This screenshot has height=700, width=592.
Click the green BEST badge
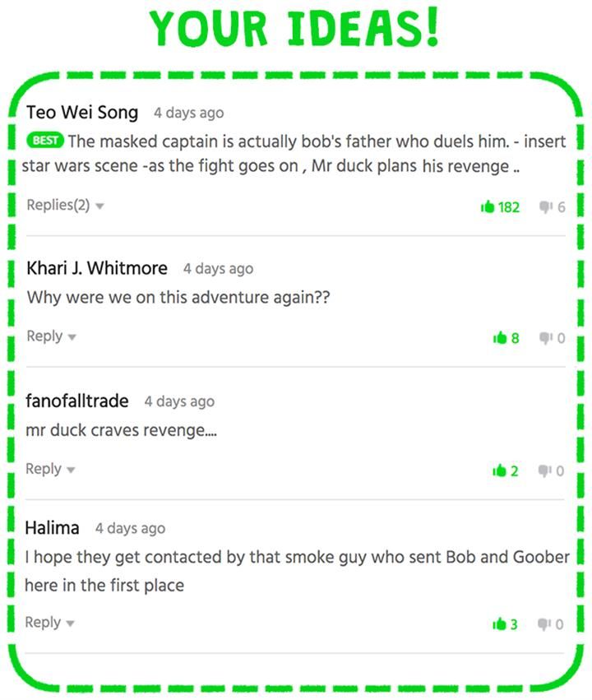click(x=45, y=141)
